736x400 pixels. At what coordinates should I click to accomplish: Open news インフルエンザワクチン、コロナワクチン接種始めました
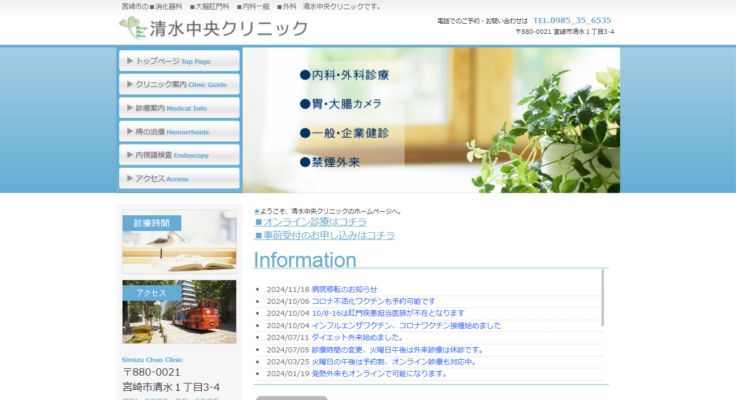point(406,325)
